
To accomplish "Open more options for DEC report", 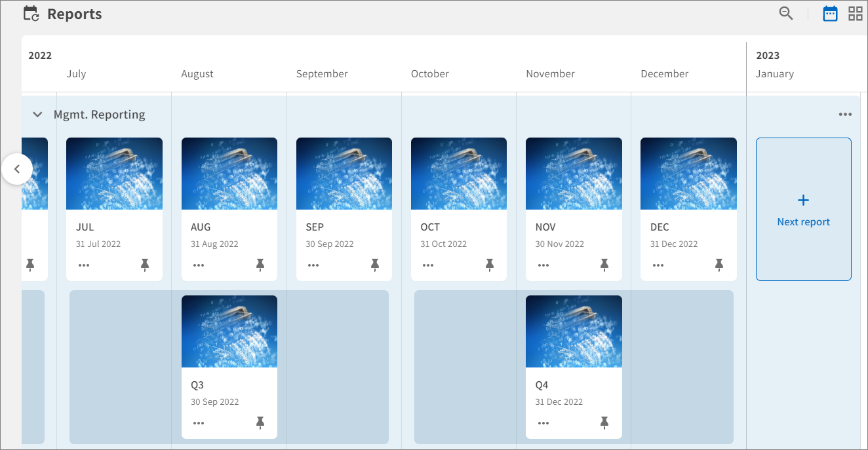I will tap(658, 265).
